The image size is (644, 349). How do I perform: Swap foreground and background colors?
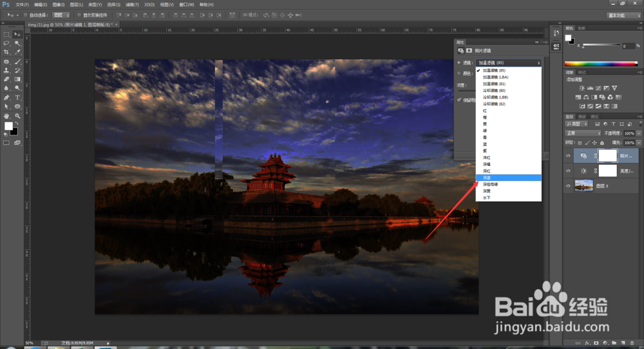[x=17, y=123]
